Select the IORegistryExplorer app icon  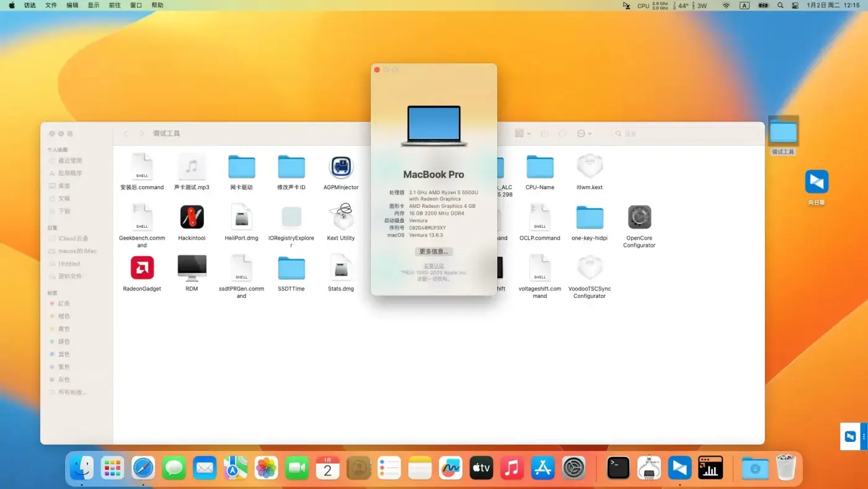coord(291,217)
